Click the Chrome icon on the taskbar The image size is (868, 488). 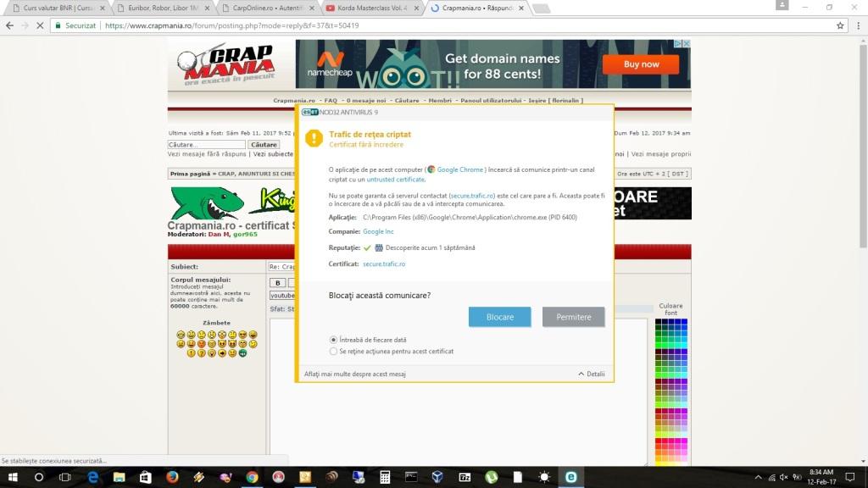point(252,477)
